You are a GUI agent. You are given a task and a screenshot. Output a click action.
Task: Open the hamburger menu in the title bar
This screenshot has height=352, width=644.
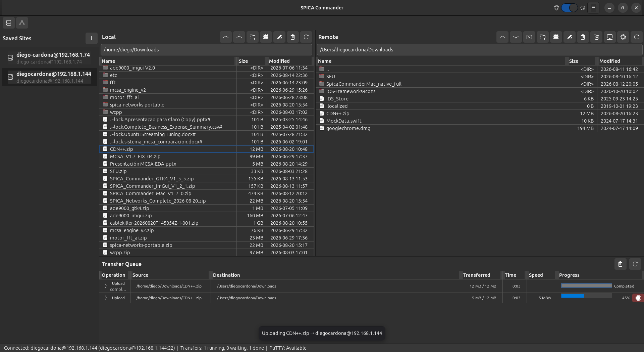point(593,8)
